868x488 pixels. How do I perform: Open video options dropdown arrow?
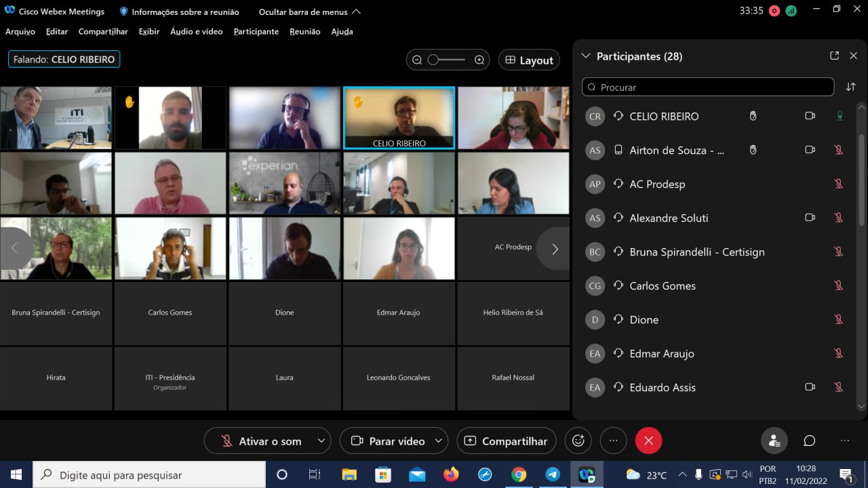click(438, 441)
